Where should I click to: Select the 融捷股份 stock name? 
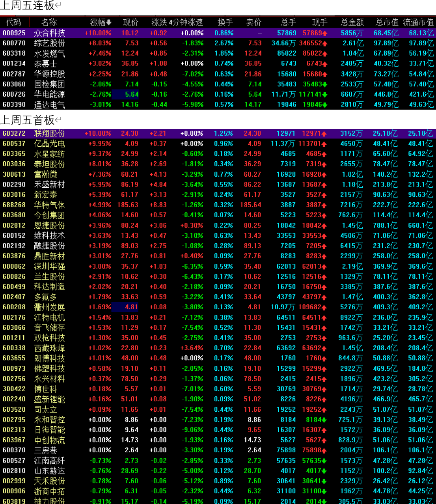pos(50,246)
